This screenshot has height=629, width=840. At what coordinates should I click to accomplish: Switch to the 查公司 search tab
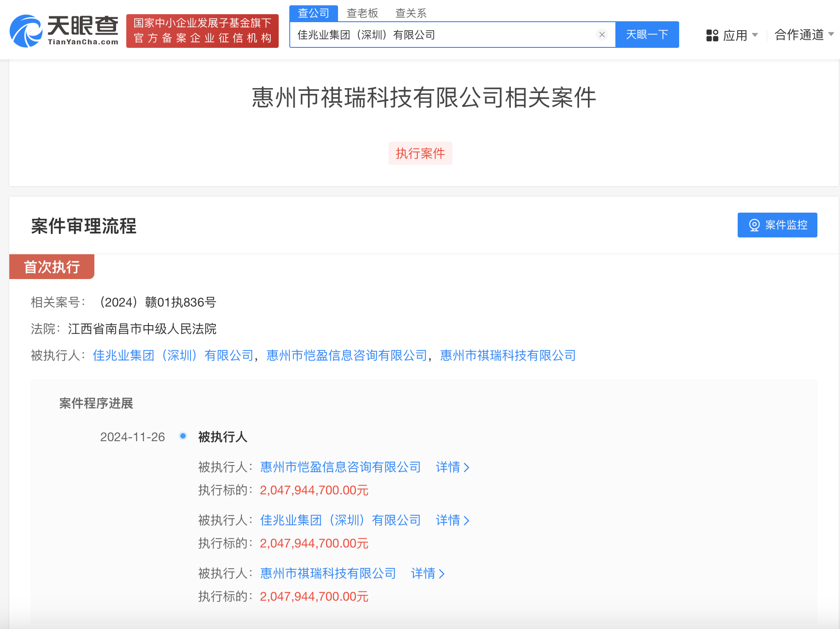314,13
